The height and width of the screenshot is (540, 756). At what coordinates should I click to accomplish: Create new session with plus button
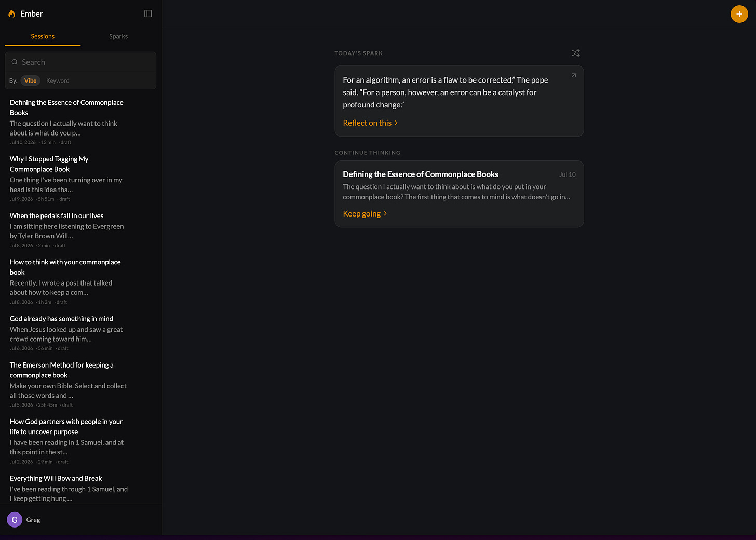coord(739,14)
